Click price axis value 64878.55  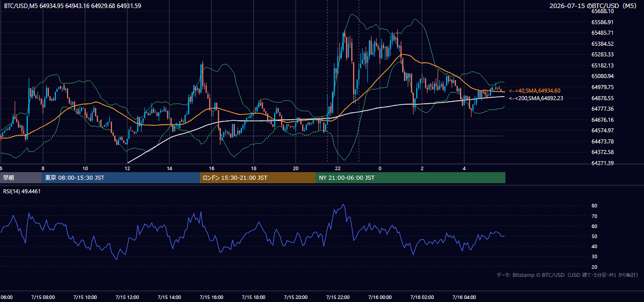click(602, 98)
